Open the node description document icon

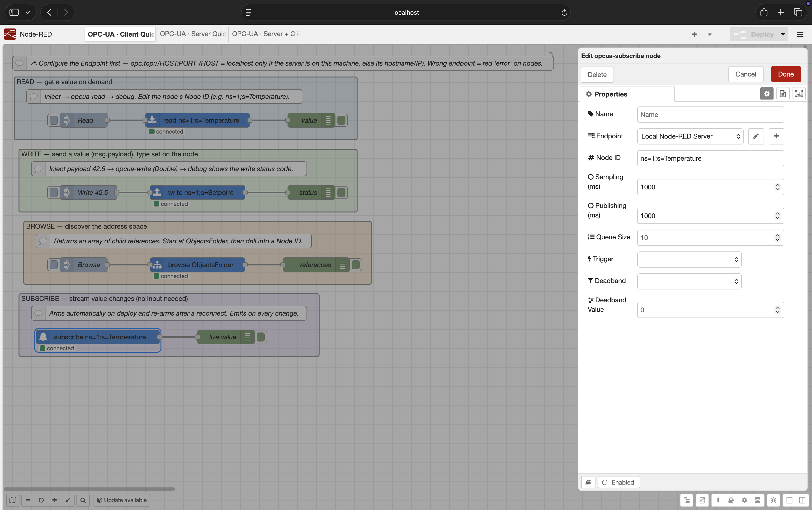(x=783, y=94)
